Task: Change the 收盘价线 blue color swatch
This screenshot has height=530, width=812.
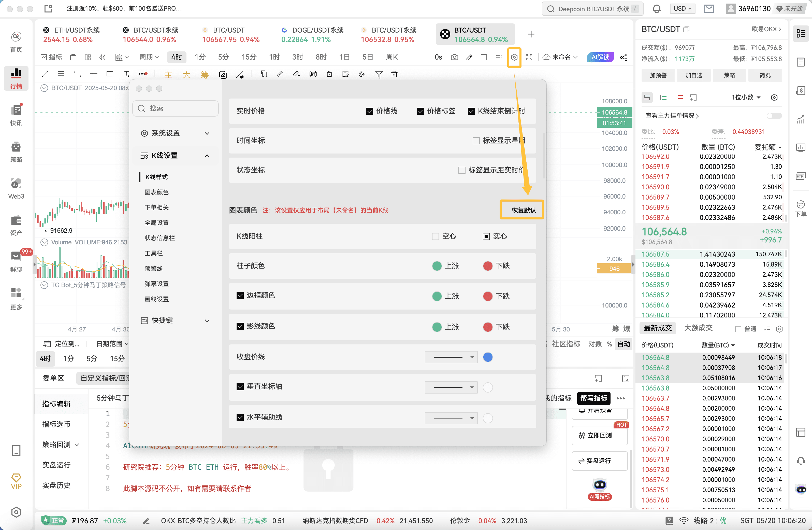Action: tap(488, 357)
